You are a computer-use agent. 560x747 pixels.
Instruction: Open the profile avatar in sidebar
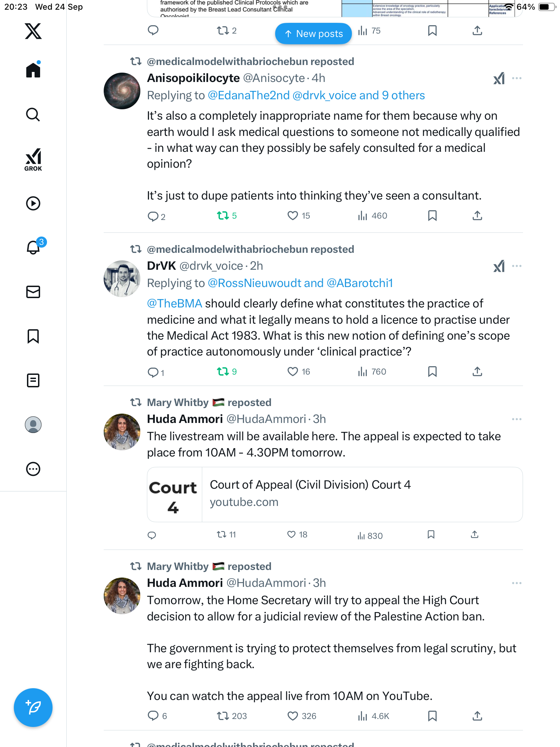[x=33, y=425]
